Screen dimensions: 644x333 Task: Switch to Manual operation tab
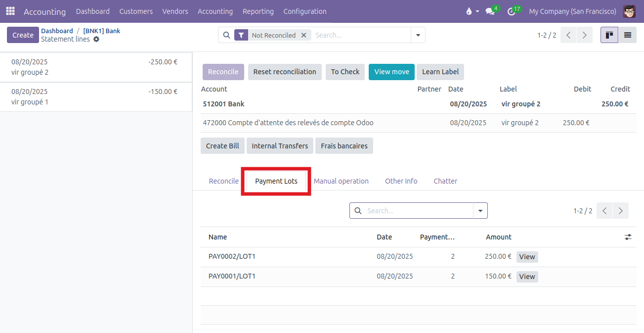pyautogui.click(x=341, y=181)
